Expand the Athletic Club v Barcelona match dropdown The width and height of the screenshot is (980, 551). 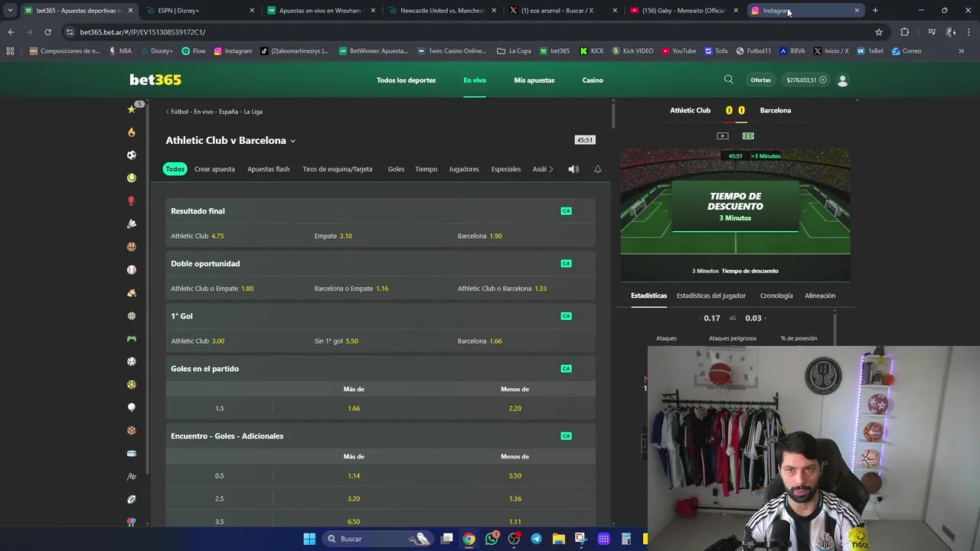(292, 141)
